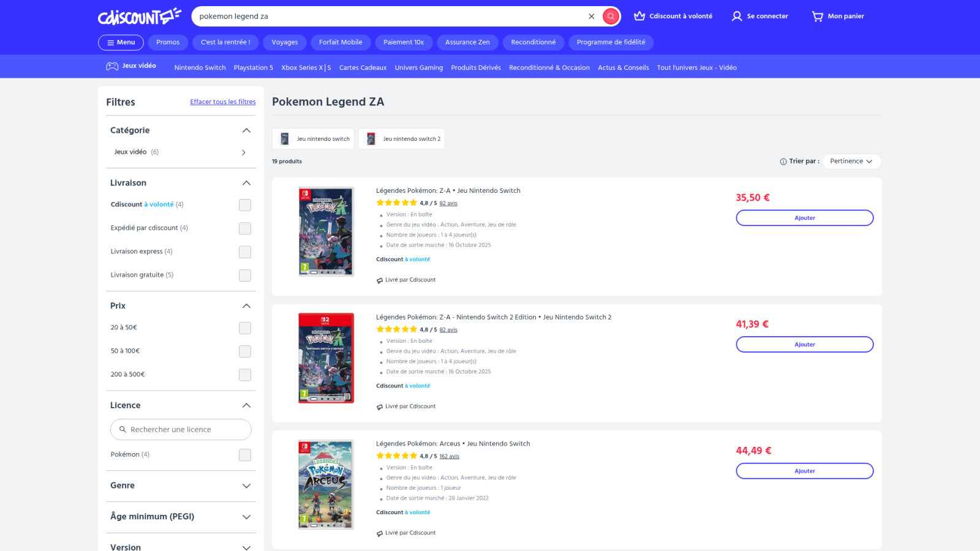Check the Livraison gratuite filter
This screenshot has width=980, height=551.
click(245, 275)
